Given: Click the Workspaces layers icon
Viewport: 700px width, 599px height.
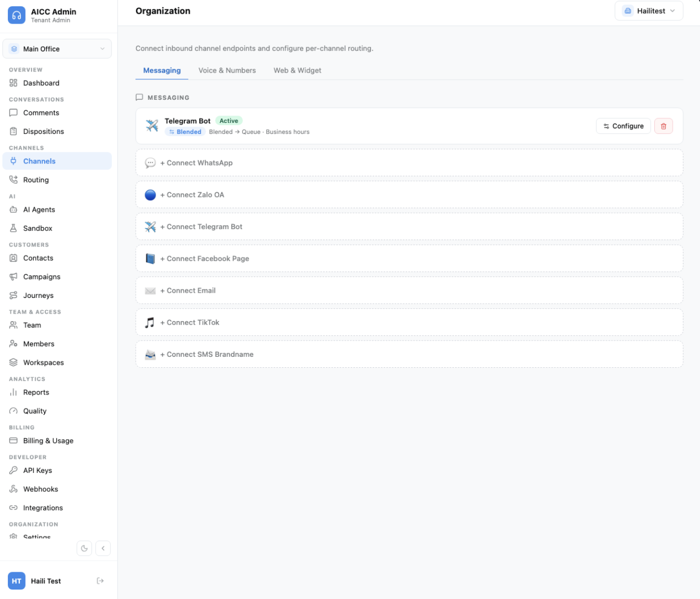Looking at the screenshot, I should 14,363.
